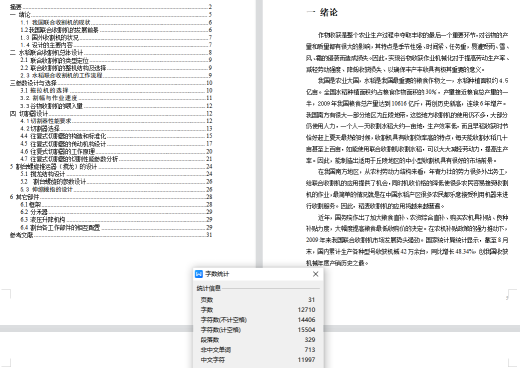This screenshot has height=368, width=520.
Task: Open the 一 绪论 contents entry
Action: [x=111, y=14]
